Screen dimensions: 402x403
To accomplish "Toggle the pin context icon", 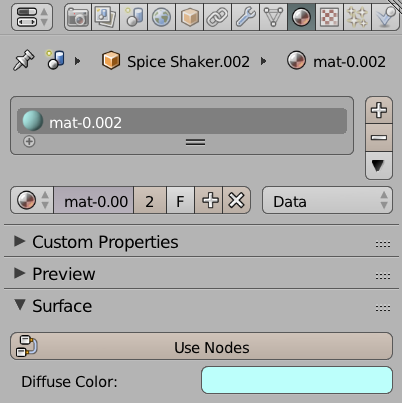I will pos(23,60).
